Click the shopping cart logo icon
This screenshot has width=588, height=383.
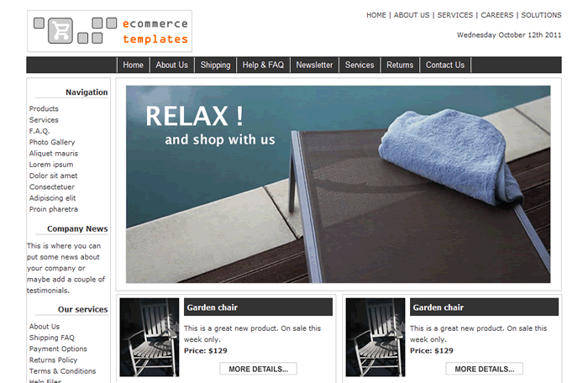[60, 30]
